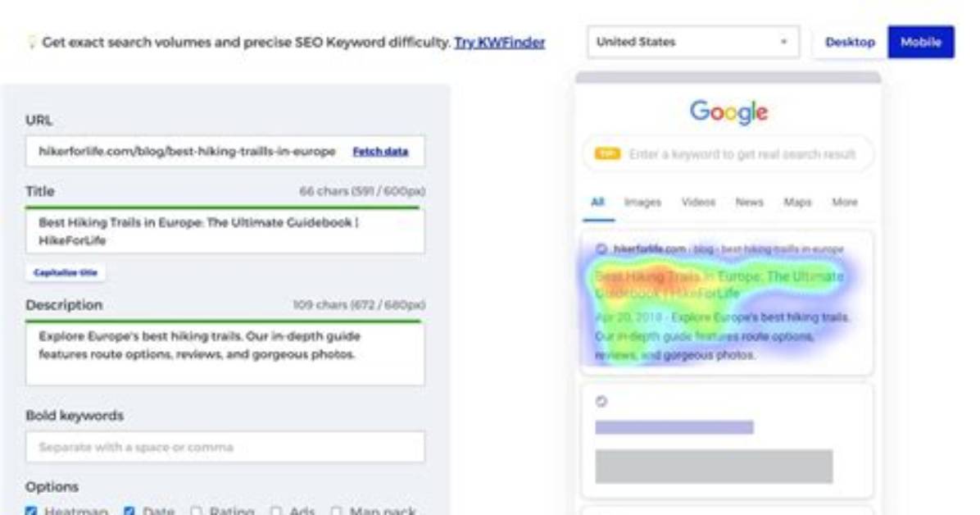Click the URL input field
Viewport: 980px width, 515px height.
point(225,152)
